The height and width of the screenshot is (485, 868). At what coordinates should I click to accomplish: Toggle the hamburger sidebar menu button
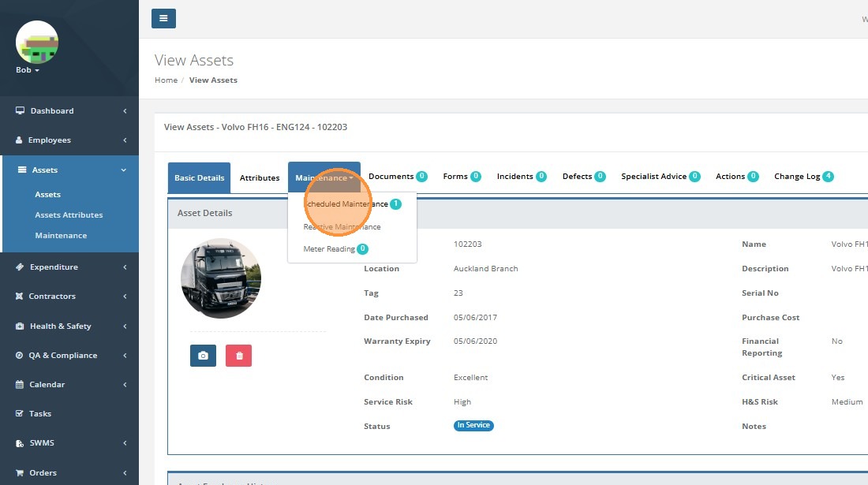coord(163,18)
